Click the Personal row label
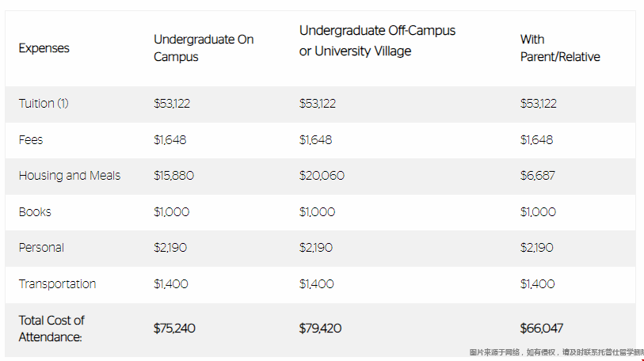644x361 pixels. point(41,248)
